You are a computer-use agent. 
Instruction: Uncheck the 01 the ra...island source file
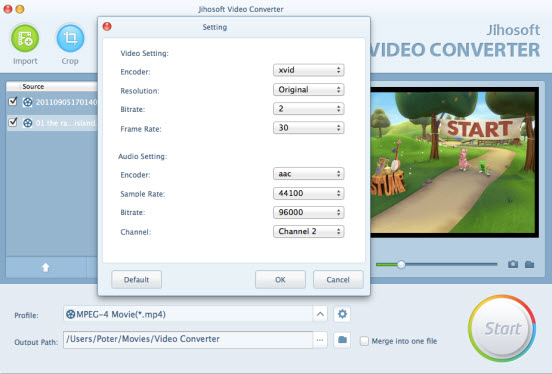point(13,122)
